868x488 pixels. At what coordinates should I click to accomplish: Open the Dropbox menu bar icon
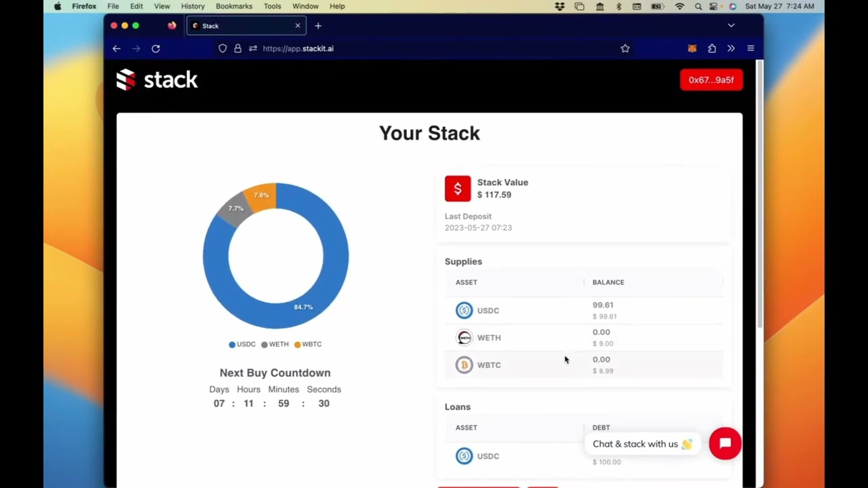[559, 6]
